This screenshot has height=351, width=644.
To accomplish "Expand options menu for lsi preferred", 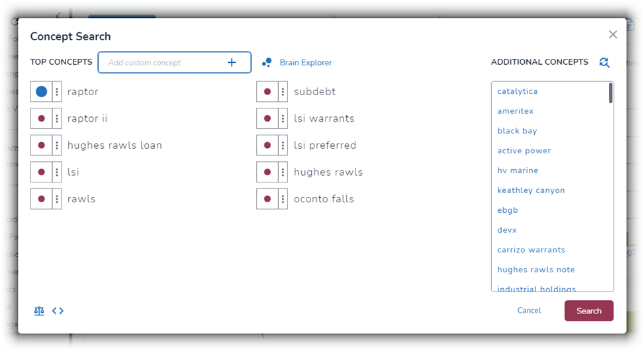I will pyautogui.click(x=283, y=145).
